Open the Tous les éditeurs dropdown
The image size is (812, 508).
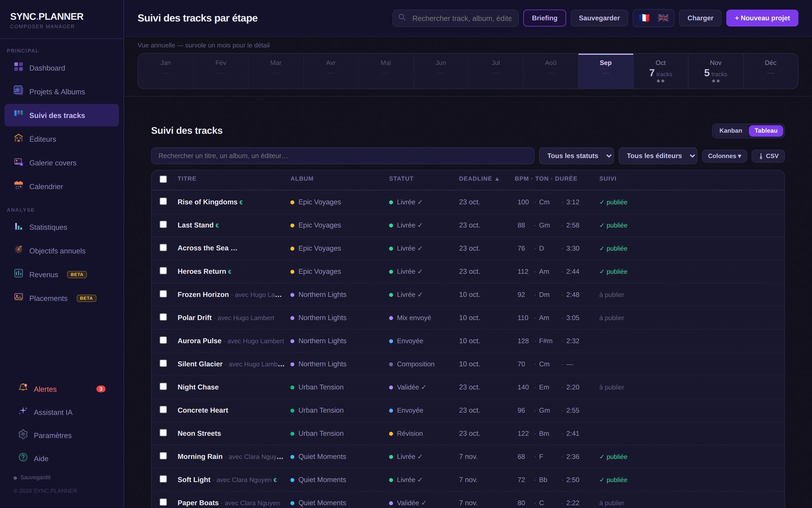(658, 156)
